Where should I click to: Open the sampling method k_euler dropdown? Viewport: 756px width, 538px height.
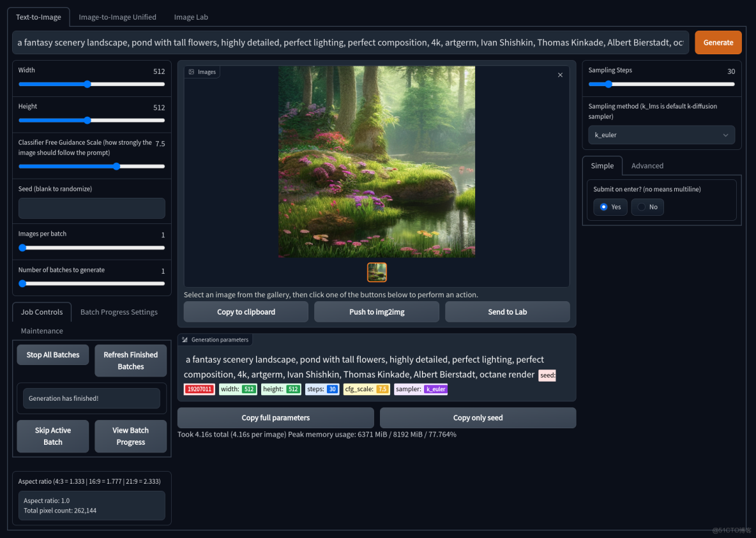pos(661,135)
